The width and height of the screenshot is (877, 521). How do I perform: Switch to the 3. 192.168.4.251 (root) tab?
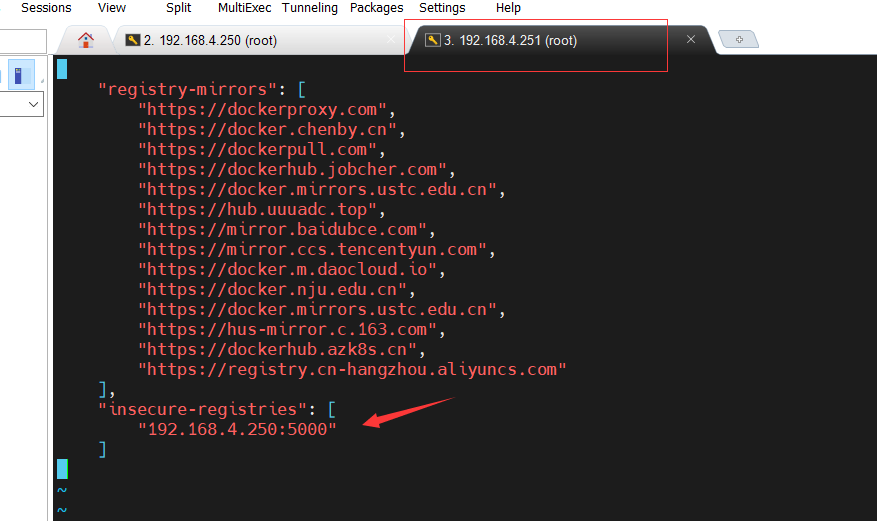point(510,40)
